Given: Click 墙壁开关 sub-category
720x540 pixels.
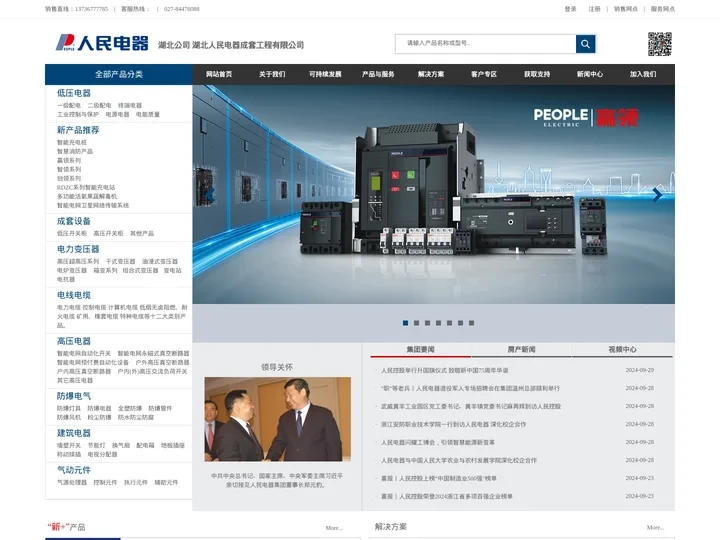Looking at the screenshot, I should 69,445.
